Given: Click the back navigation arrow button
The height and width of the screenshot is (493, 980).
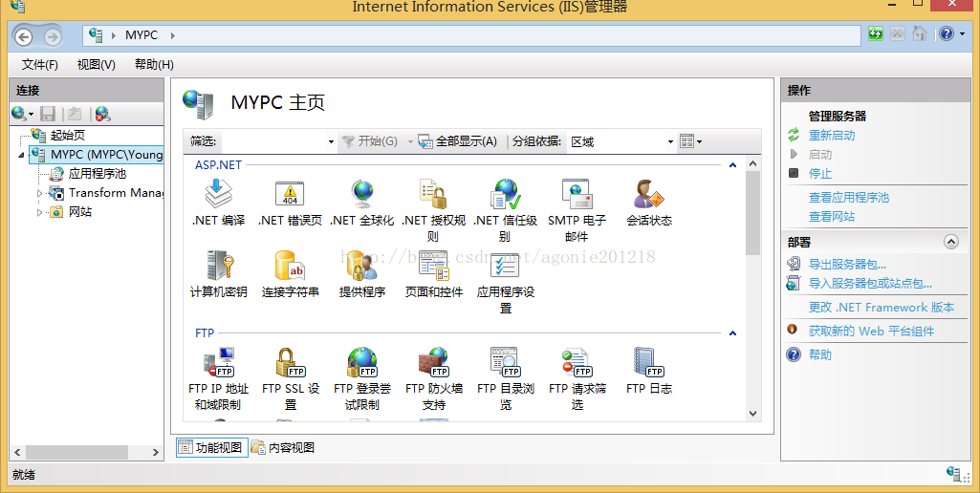Looking at the screenshot, I should pyautogui.click(x=24, y=37).
